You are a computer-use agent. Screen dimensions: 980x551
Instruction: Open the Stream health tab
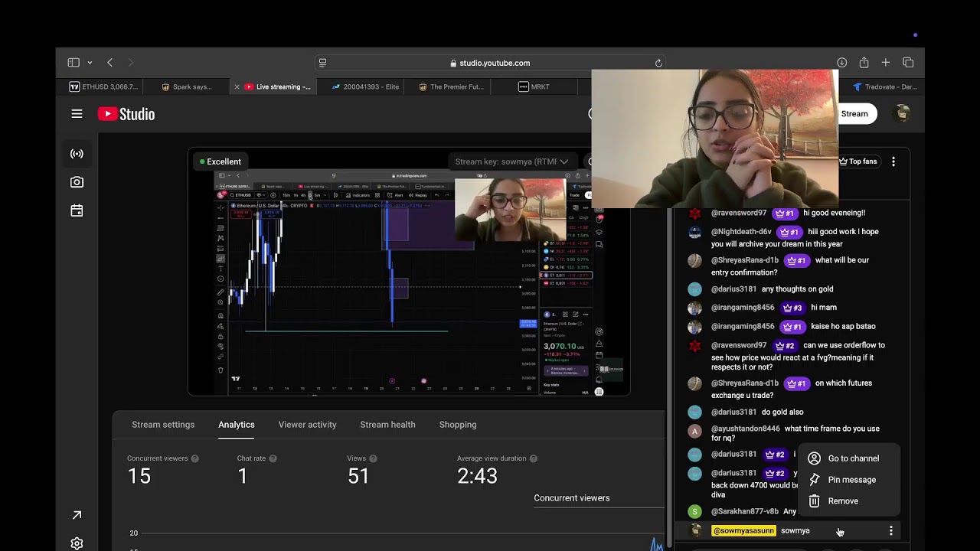[387, 425]
